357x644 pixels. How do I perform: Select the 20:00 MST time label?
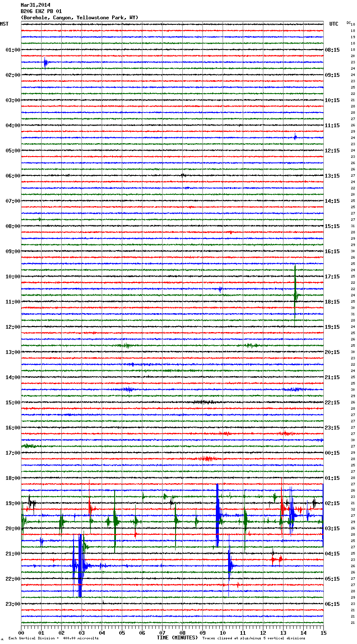click(x=13, y=529)
